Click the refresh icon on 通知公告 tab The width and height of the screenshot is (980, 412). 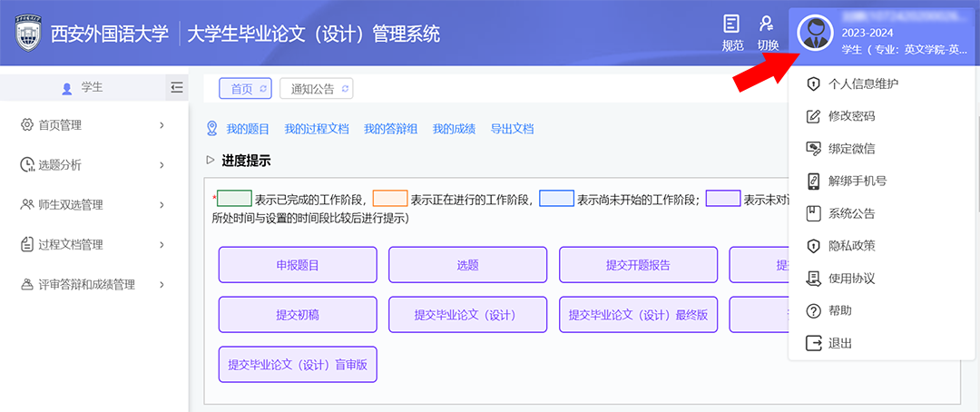tap(345, 89)
